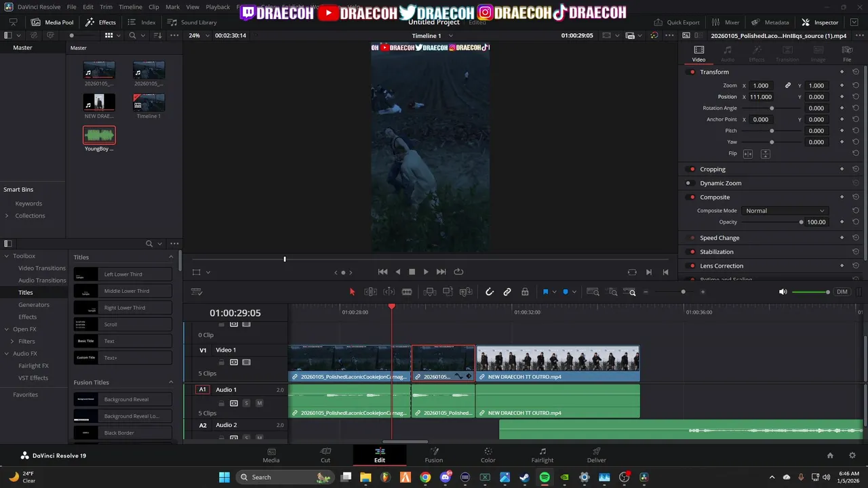Click the Flip horizontal icon

(749, 154)
